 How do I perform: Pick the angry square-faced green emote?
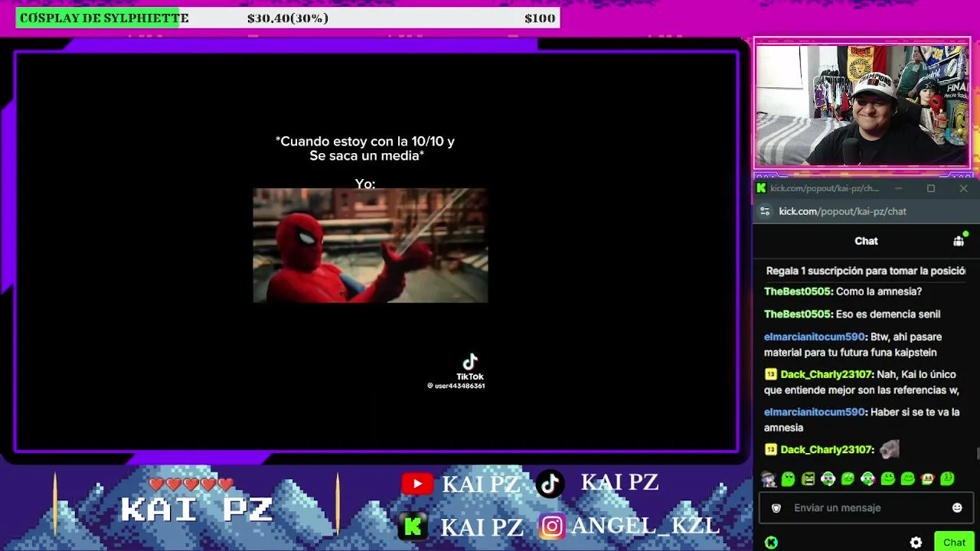[808, 480]
